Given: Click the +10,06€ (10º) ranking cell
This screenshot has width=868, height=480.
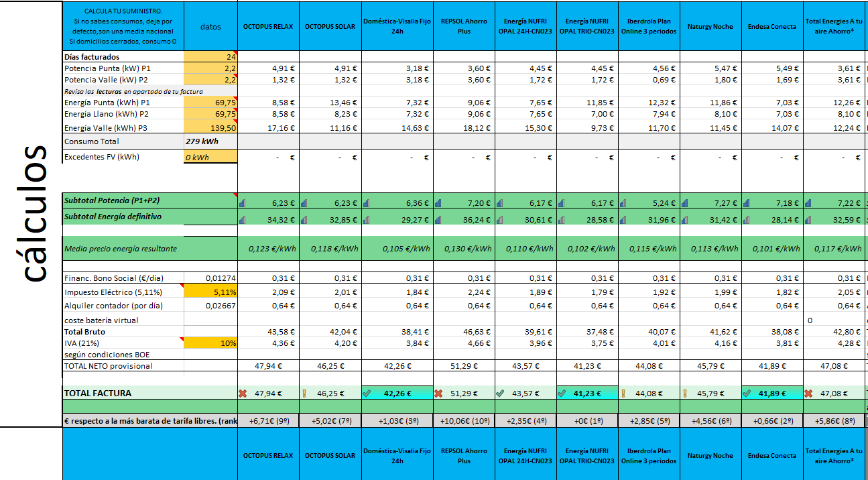Looking at the screenshot, I should click(464, 421).
